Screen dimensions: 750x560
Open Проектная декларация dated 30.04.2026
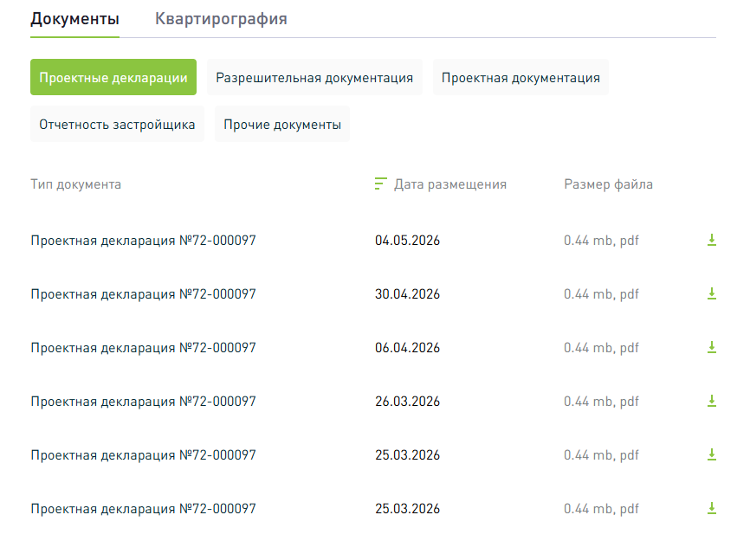(143, 293)
